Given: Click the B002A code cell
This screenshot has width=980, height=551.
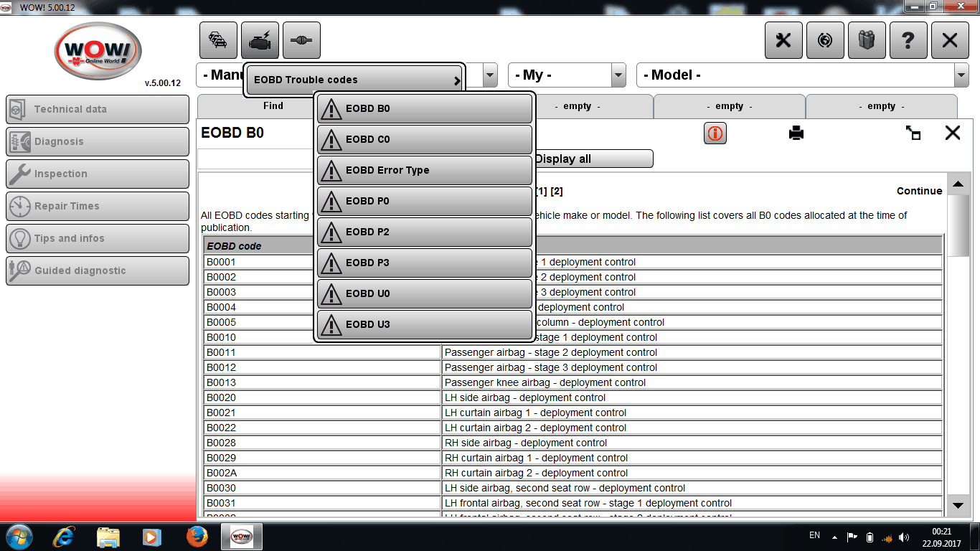Looking at the screenshot, I should [322, 473].
